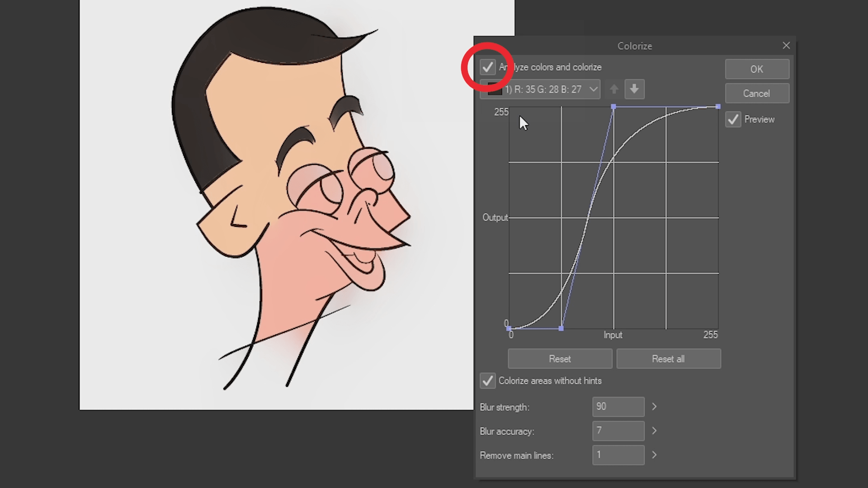Select the top curve control point
Image resolution: width=868 pixels, height=488 pixels.
click(x=613, y=107)
